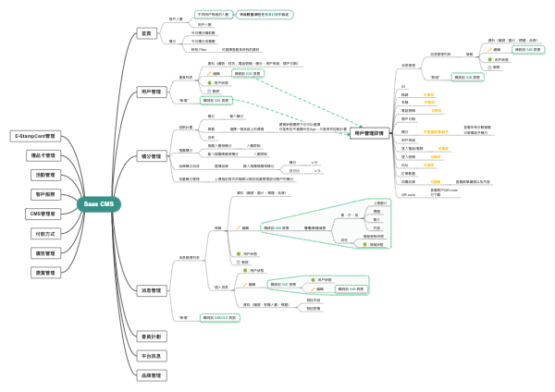
Task: Select the 會員計劃 node
Action: 150,336
